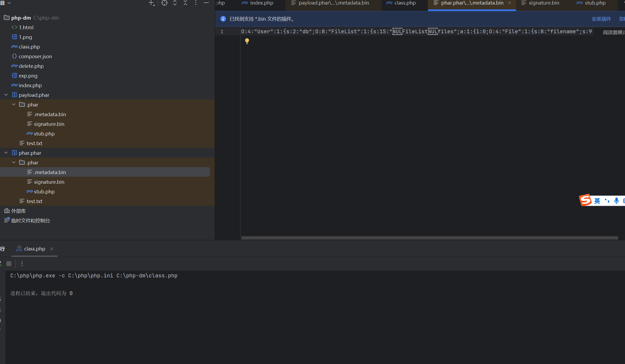Switch to the signature.bin editor tab

(x=544, y=3)
